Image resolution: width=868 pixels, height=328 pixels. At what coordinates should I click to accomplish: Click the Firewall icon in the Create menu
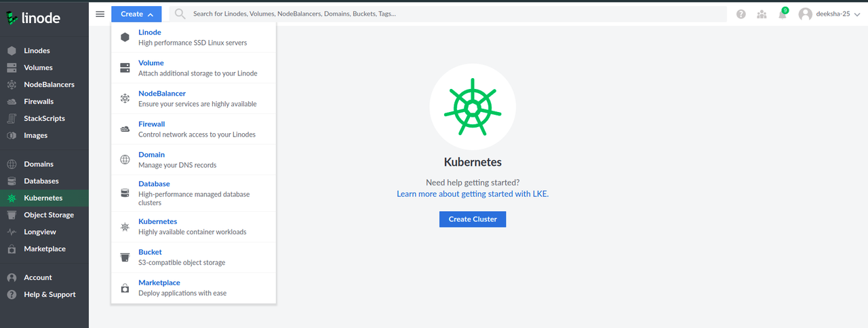(x=125, y=129)
